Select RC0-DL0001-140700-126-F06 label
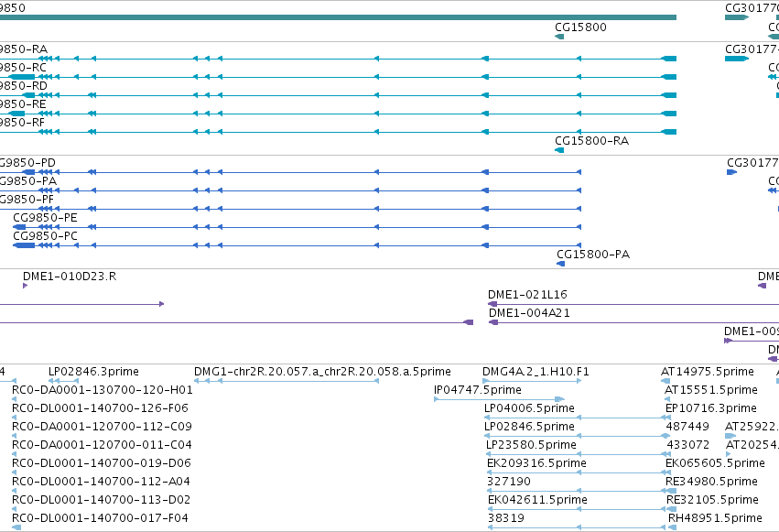The height and width of the screenshot is (532, 779). [x=100, y=408]
